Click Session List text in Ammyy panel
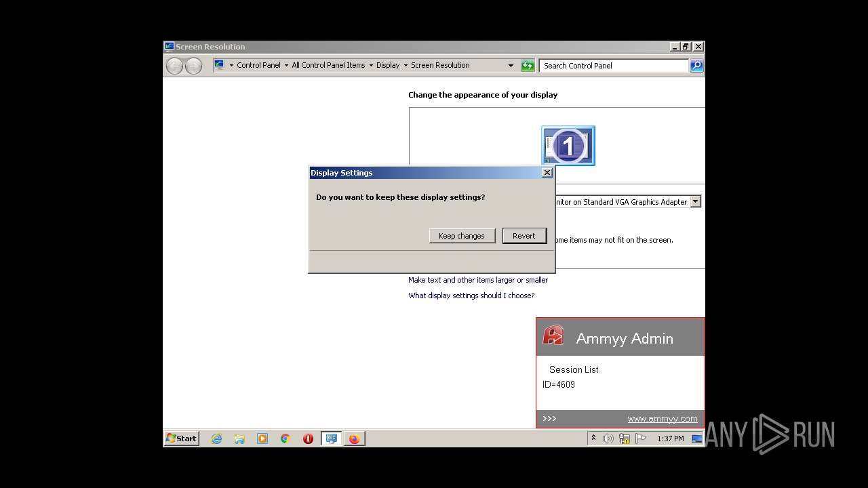The height and width of the screenshot is (488, 868). 574,369
